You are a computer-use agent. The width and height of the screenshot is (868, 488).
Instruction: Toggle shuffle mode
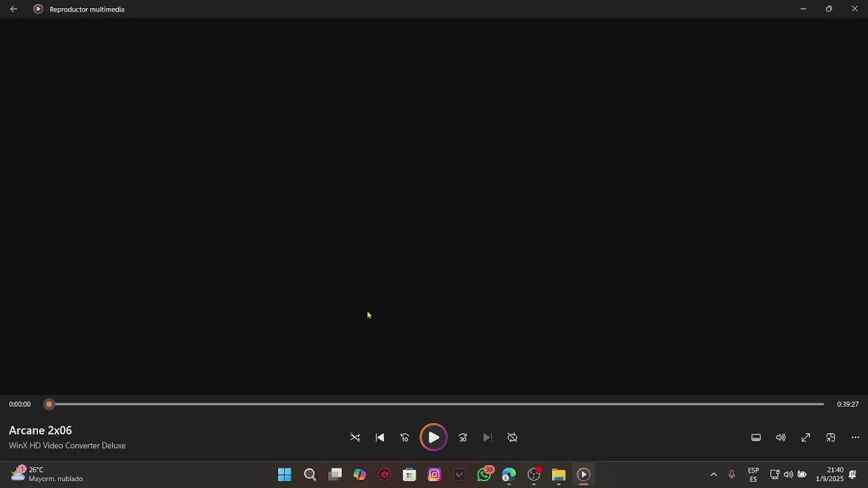pos(355,438)
